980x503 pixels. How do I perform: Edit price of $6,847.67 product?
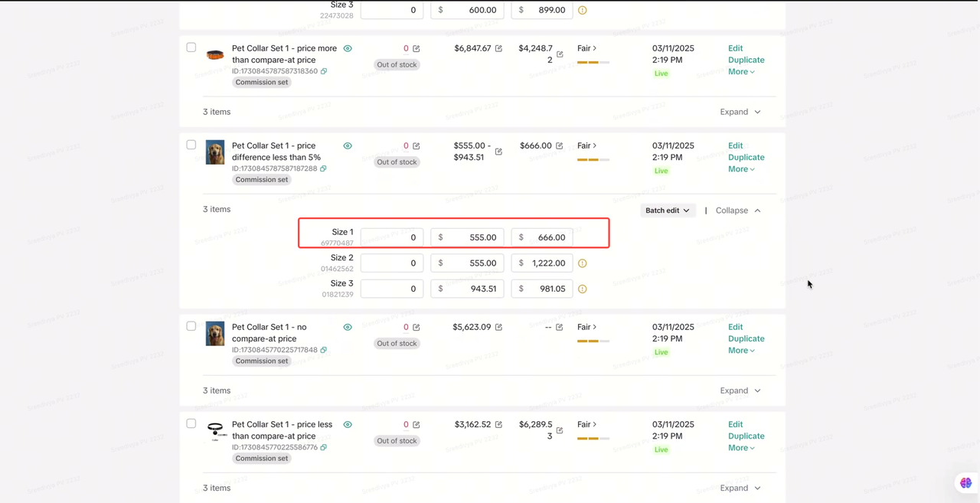click(498, 48)
